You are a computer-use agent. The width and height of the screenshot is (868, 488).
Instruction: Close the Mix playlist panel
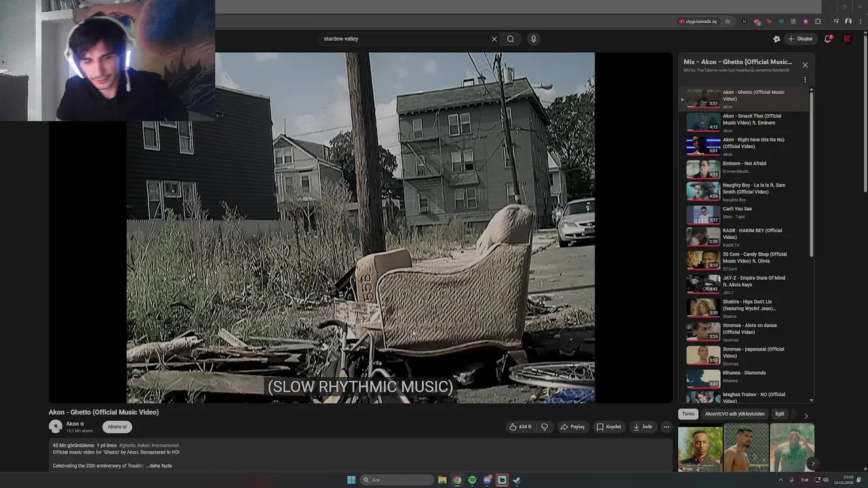[x=805, y=65]
